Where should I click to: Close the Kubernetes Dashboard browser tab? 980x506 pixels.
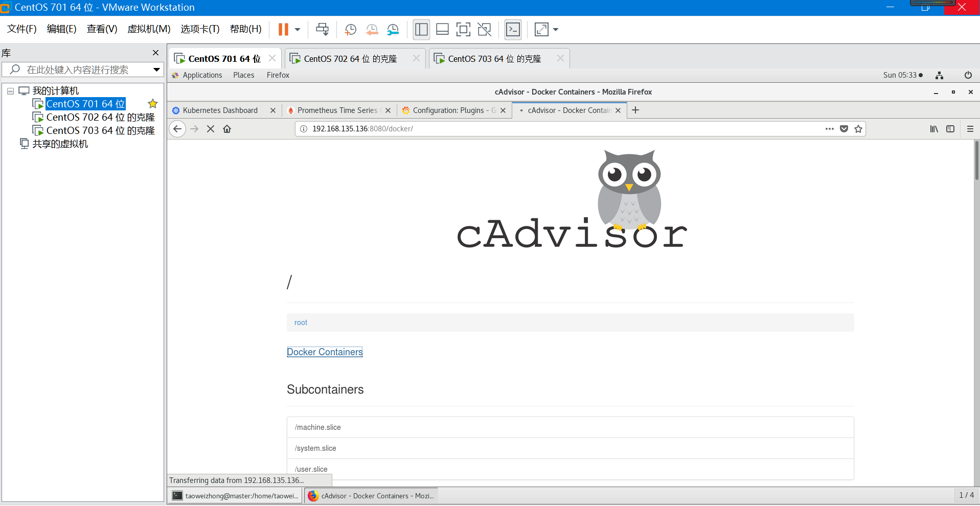[x=273, y=110]
